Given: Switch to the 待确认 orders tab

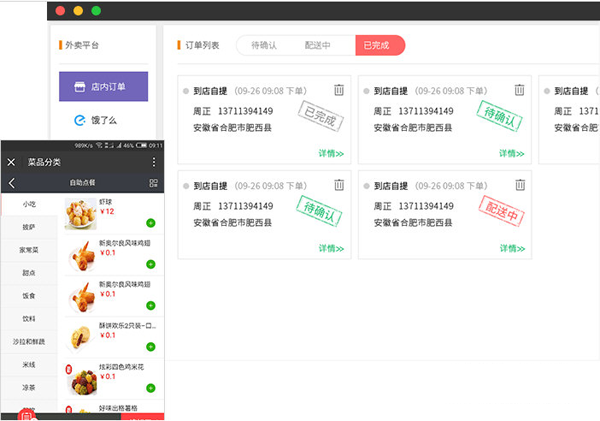Looking at the screenshot, I should [x=264, y=45].
